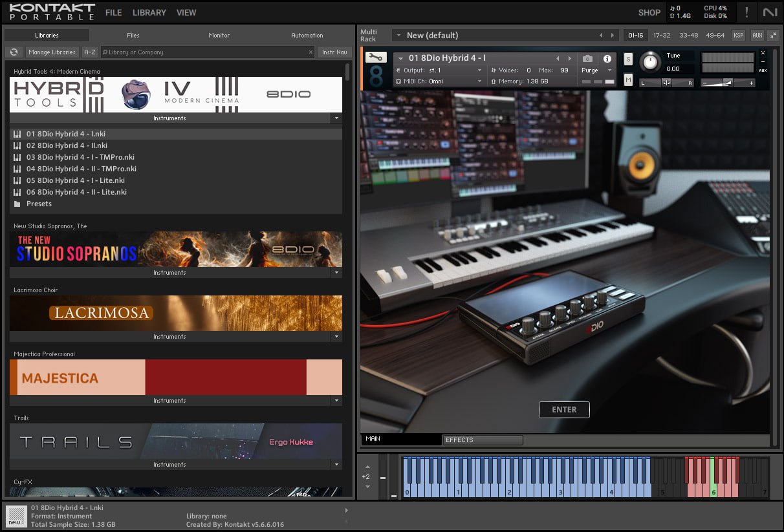
Task: Load next multi with right arrow beside New (default)
Action: 613,36
